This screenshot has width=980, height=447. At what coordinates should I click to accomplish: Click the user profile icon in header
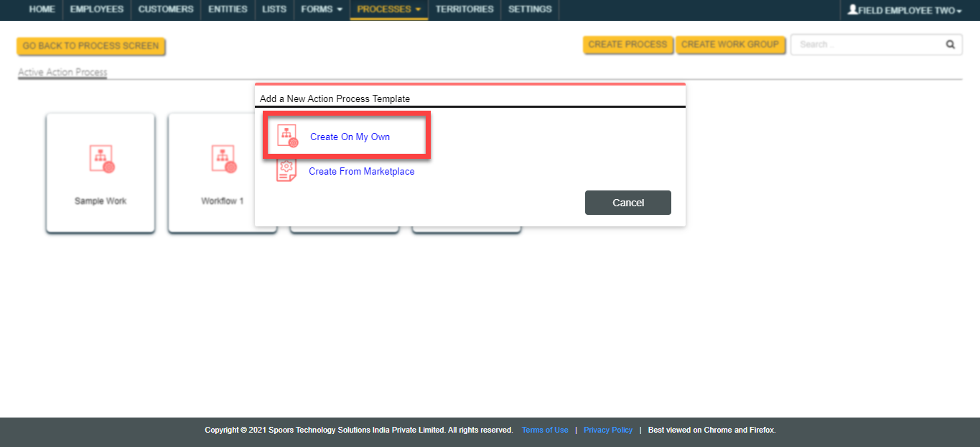[x=853, y=10]
